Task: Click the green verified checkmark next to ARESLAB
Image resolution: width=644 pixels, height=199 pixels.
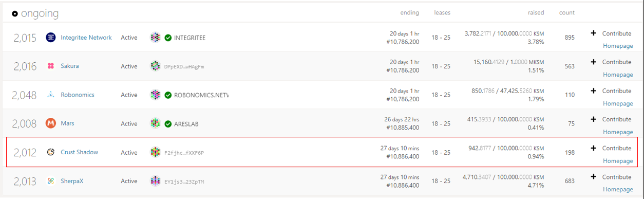Action: point(168,124)
